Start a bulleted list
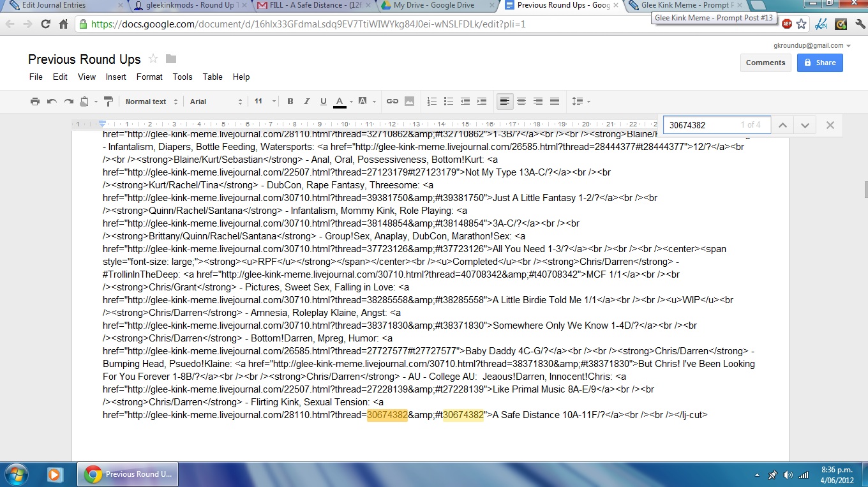This screenshot has height=487, width=868. [449, 101]
